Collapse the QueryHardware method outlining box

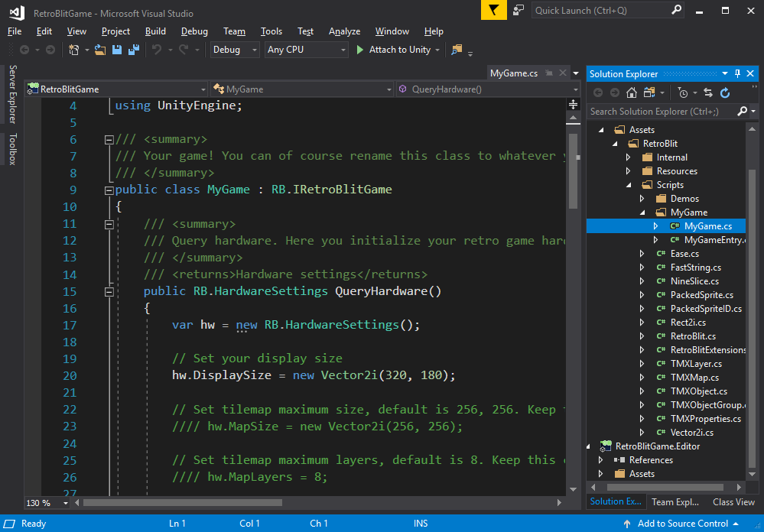109,291
